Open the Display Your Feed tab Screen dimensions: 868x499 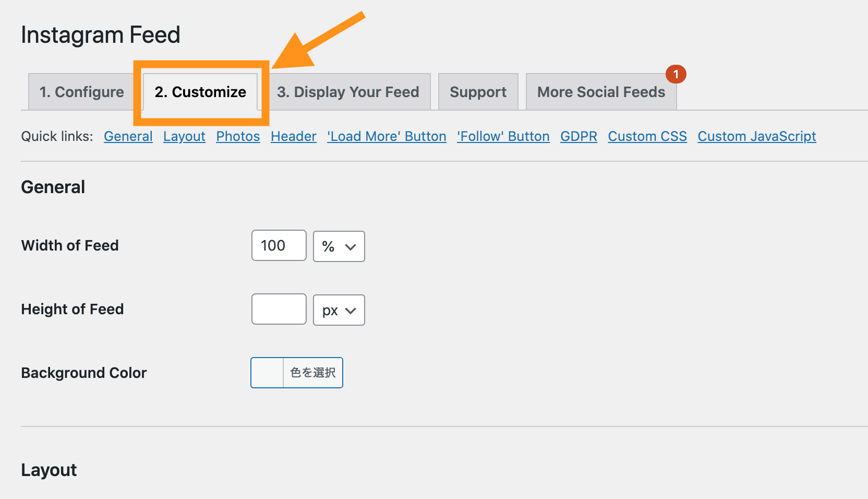[348, 91]
